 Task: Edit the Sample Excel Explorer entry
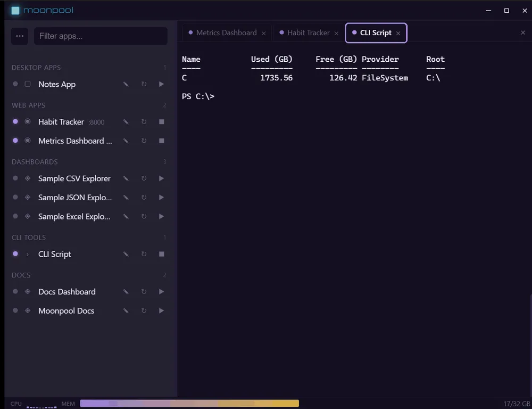tap(126, 216)
